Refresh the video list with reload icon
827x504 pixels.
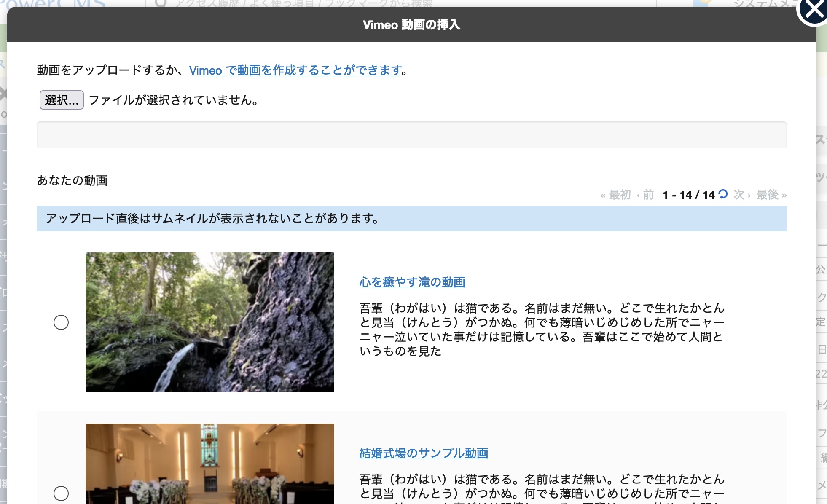coord(723,194)
